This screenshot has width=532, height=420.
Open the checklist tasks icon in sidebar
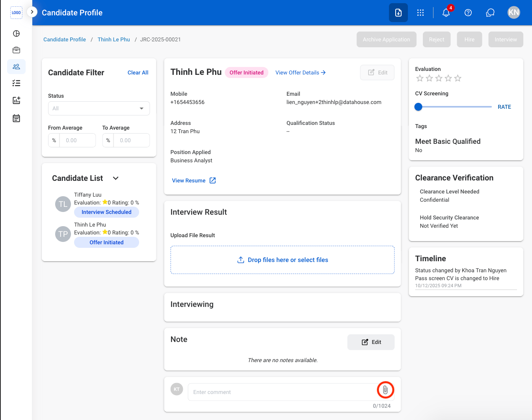16,83
